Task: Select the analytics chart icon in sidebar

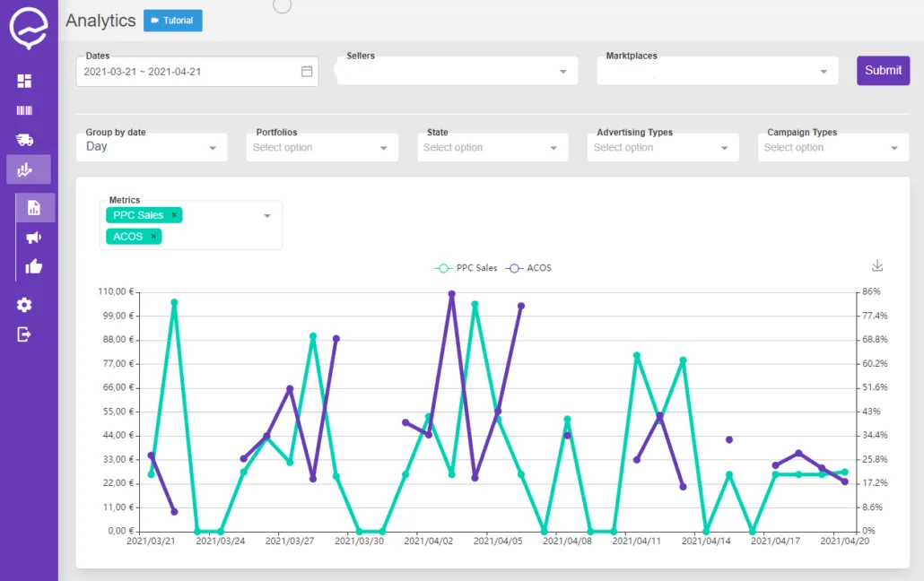Action: coord(24,169)
